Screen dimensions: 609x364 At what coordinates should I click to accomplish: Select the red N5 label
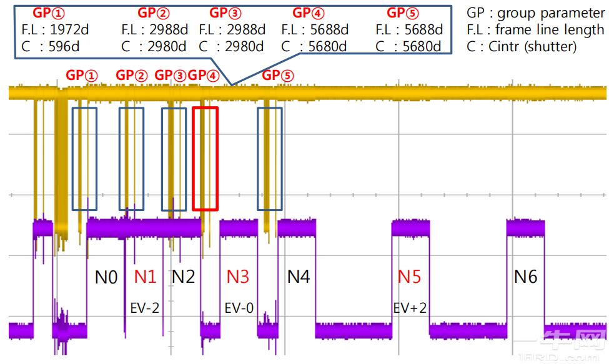click(x=409, y=277)
